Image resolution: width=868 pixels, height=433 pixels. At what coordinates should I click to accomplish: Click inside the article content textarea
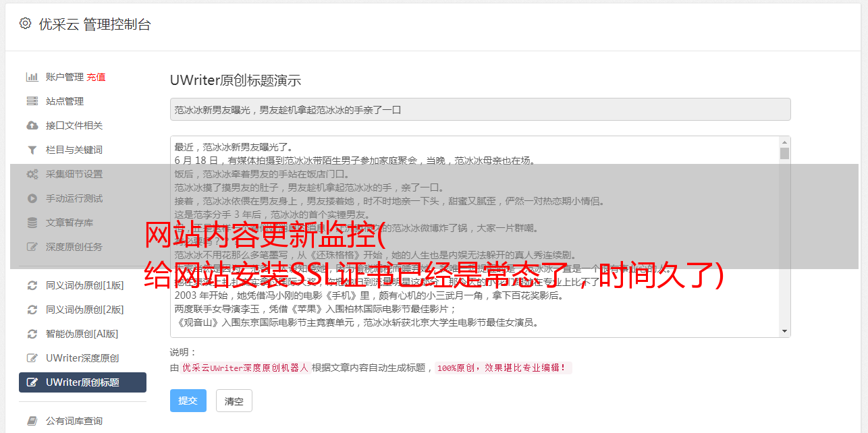point(474,237)
